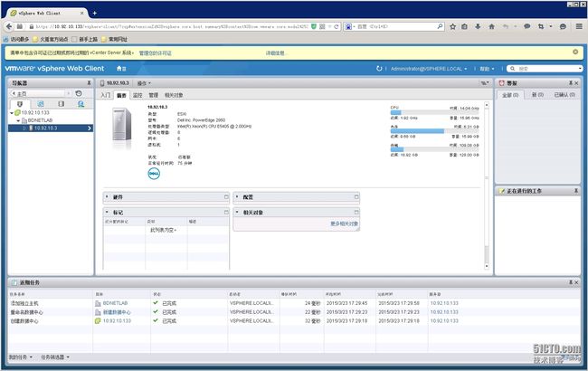Reload page with Firefox refresh button

(337, 26)
